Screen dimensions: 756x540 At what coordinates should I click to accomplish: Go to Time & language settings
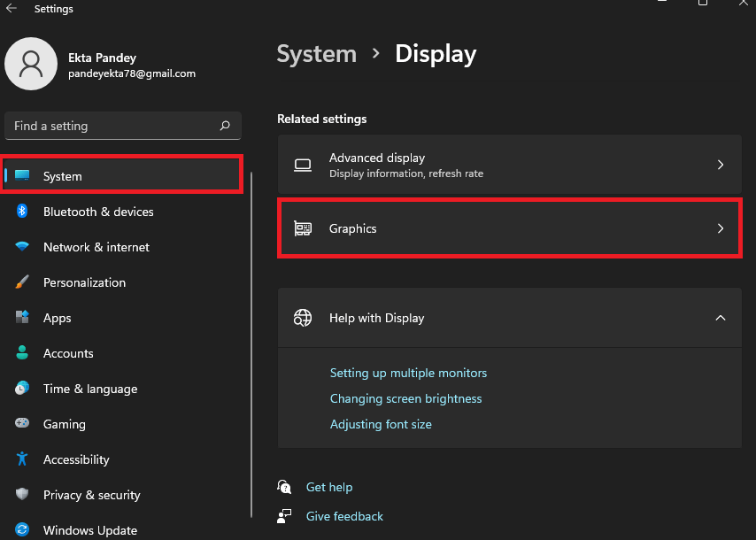[x=90, y=389]
